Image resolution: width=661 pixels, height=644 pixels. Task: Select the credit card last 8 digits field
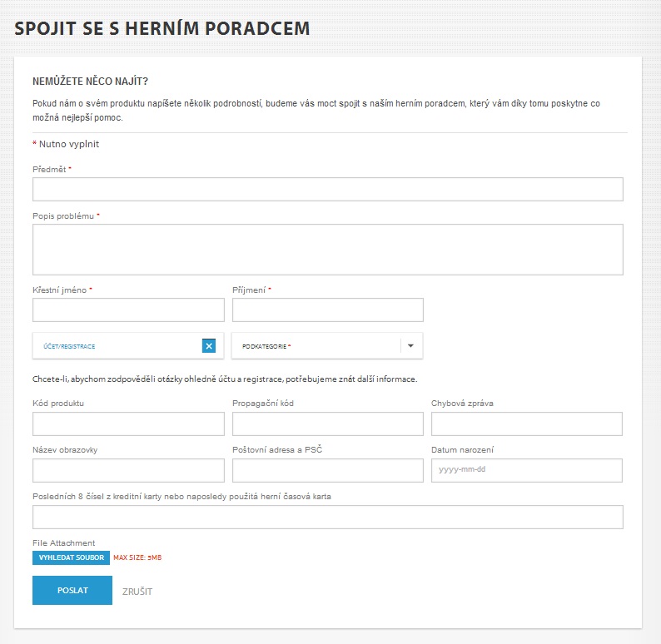[328, 518]
